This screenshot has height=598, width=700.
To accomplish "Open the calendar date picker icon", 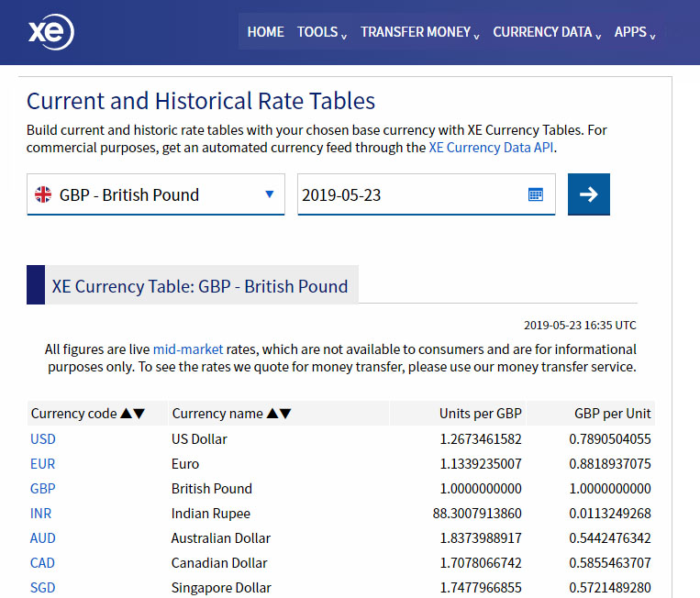I will (x=535, y=195).
